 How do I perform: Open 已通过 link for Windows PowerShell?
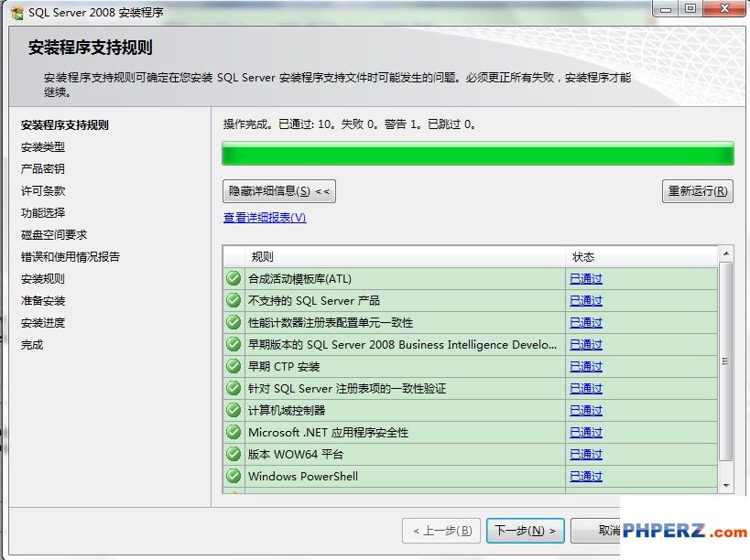click(x=586, y=477)
